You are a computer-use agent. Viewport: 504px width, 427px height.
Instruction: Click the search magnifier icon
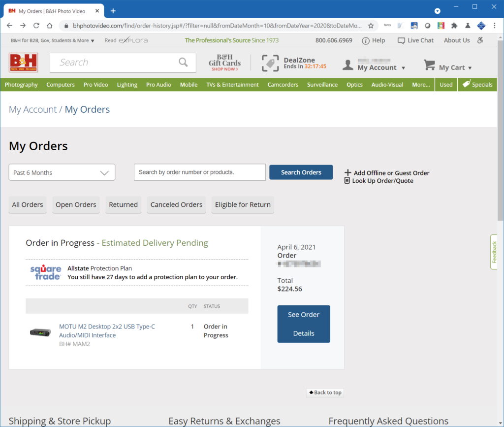click(183, 62)
